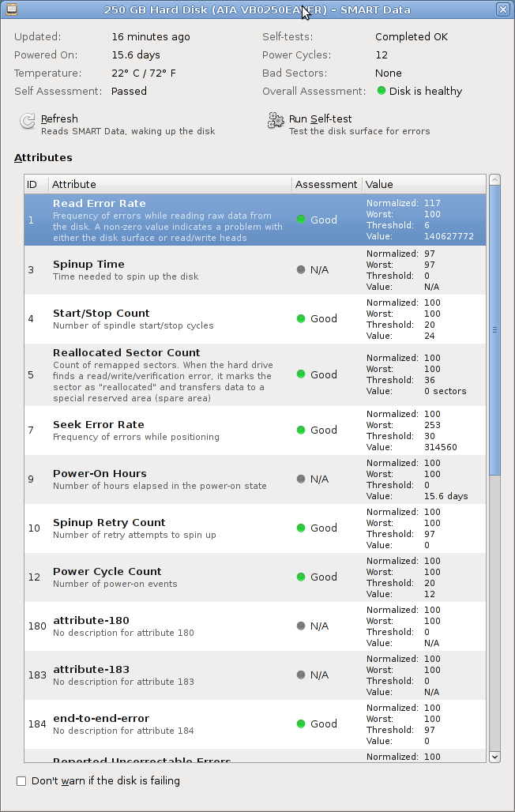The height and width of the screenshot is (812, 515).
Task: Click green Good dot for Power Cycle Count
Action: coord(301,577)
